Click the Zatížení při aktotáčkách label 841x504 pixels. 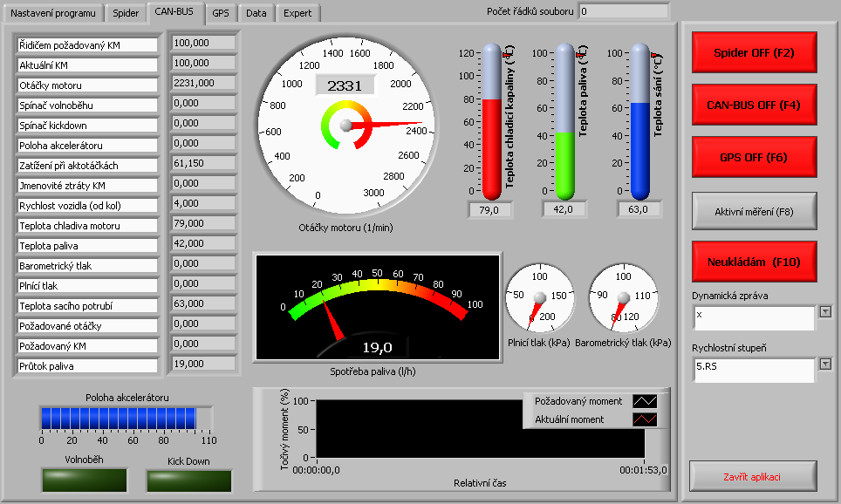click(87, 166)
